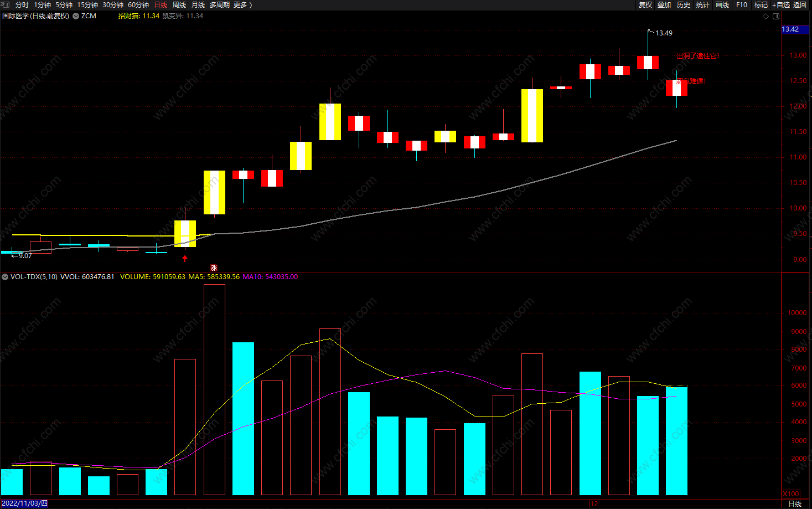Screen dimensions: 812x509
Task: Switch to 15分钟 period
Action: tap(87, 5)
